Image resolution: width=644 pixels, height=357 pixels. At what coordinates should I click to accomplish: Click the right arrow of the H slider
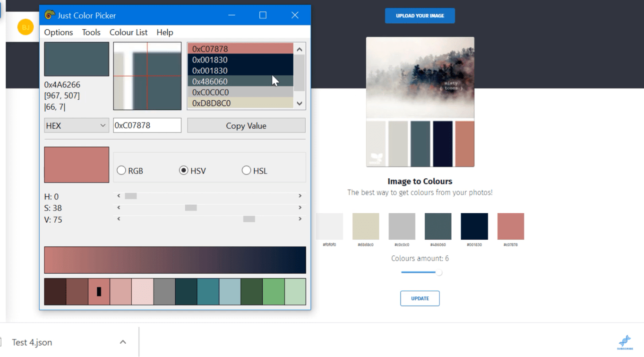tap(300, 196)
